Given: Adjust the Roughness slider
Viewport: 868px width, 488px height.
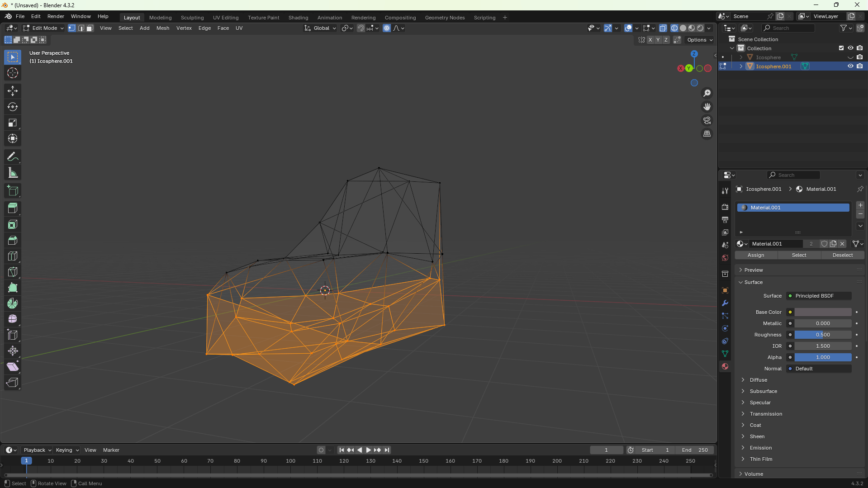Looking at the screenshot, I should point(823,335).
